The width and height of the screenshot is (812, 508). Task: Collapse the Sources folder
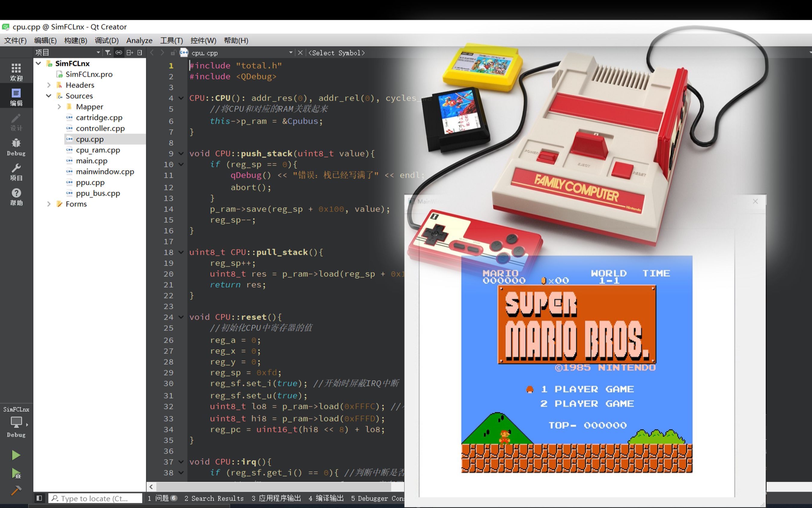point(49,96)
